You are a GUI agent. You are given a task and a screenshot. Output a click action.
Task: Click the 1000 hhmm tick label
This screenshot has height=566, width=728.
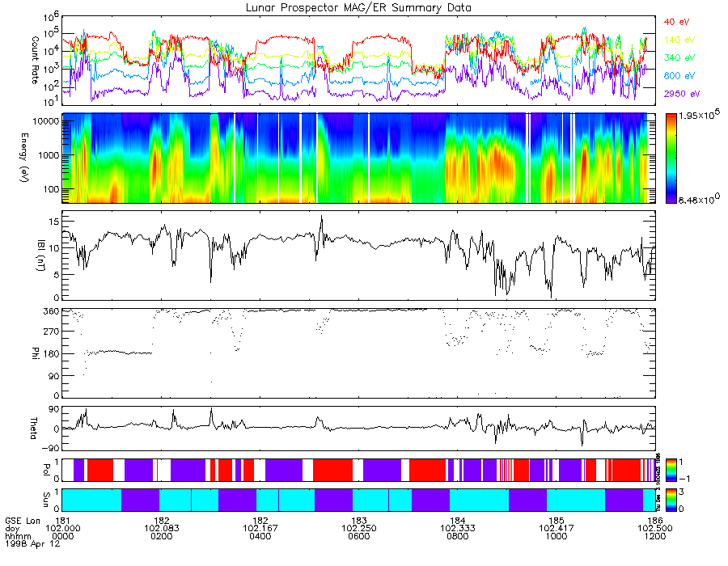[x=557, y=536]
